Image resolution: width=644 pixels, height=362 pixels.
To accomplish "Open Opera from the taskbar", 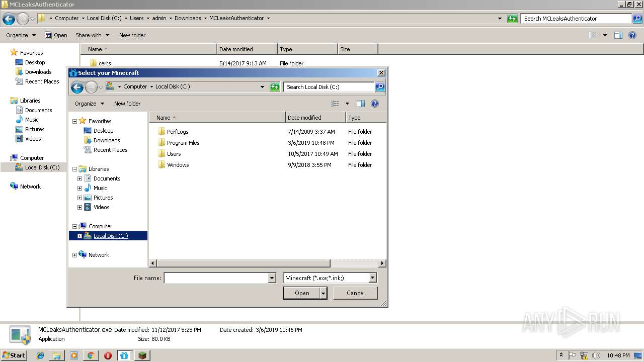I will 108,355.
